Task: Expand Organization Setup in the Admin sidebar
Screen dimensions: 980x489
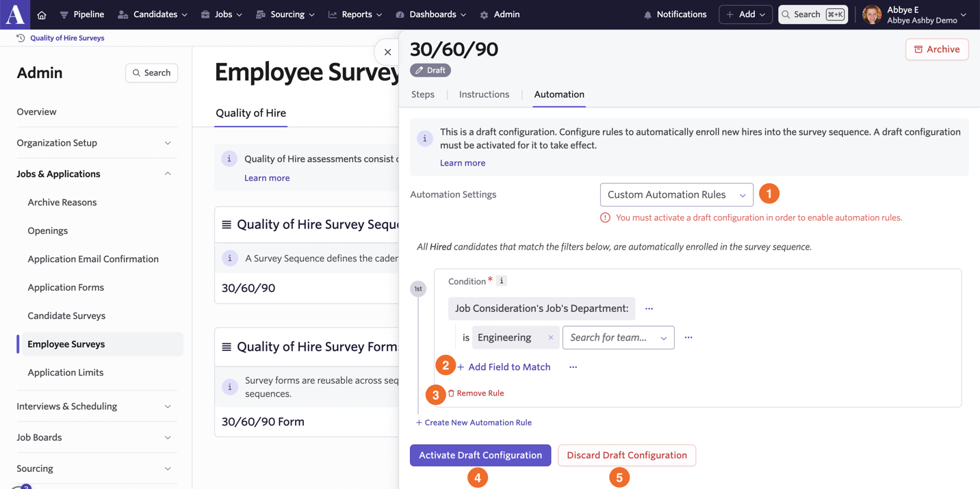Action: (94, 143)
